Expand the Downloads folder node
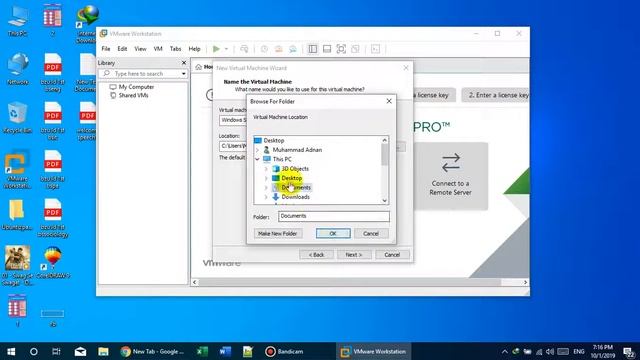 point(266,197)
